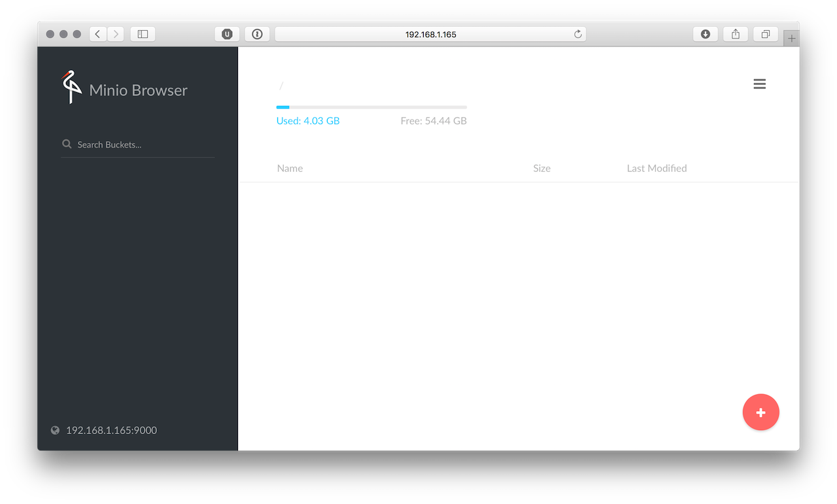
Task: Focus the Search Buckets field
Action: (x=137, y=144)
